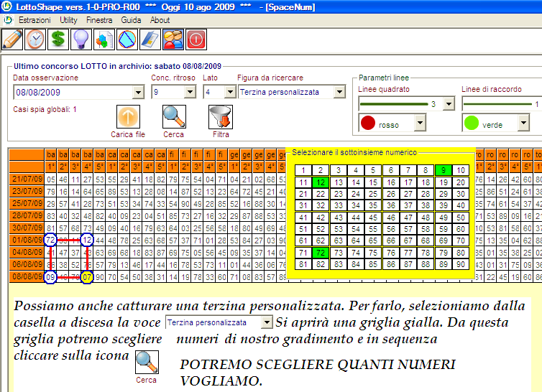
Task: Click the 25/07/09 date row header
Action: point(27,203)
